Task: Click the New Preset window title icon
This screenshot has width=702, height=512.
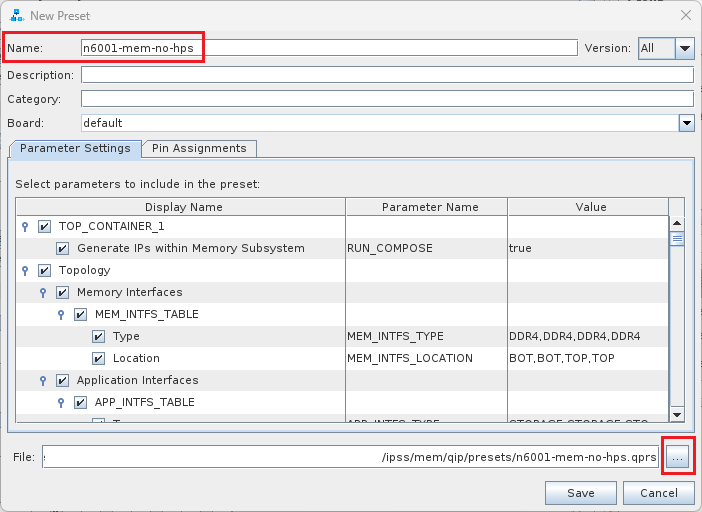Action: coord(16,15)
